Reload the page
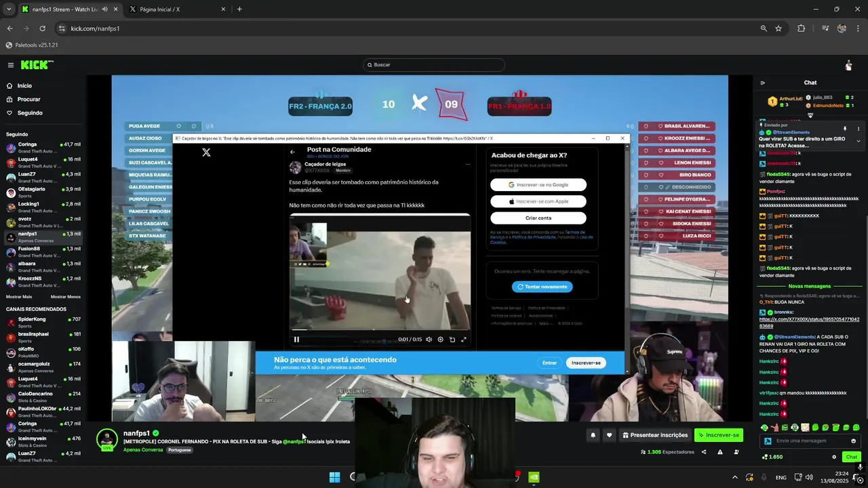 coord(42,28)
